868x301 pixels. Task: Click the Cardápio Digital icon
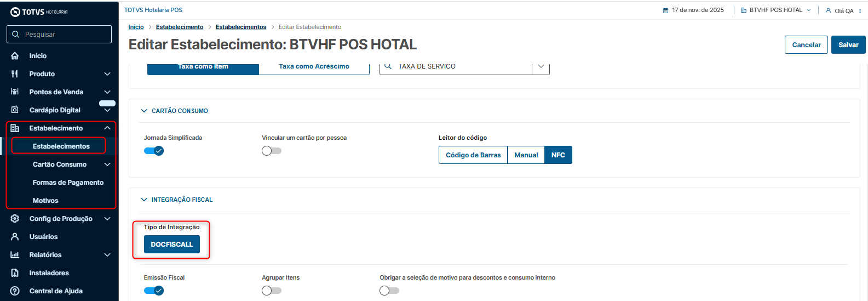[15, 110]
